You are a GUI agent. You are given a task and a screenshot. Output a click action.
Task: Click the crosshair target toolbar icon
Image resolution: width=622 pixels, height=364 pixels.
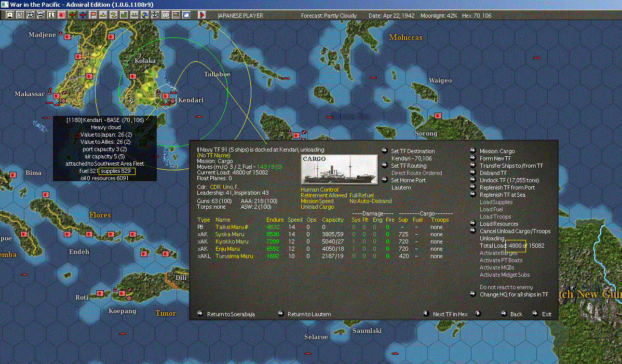pos(155,15)
